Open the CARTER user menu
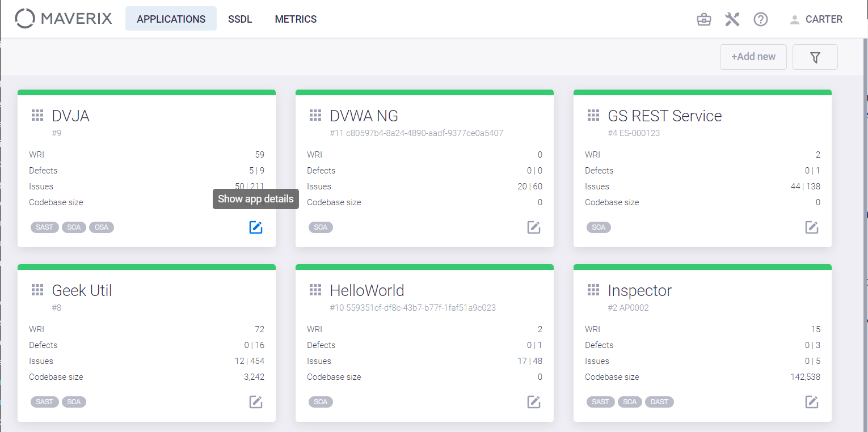 (816, 19)
